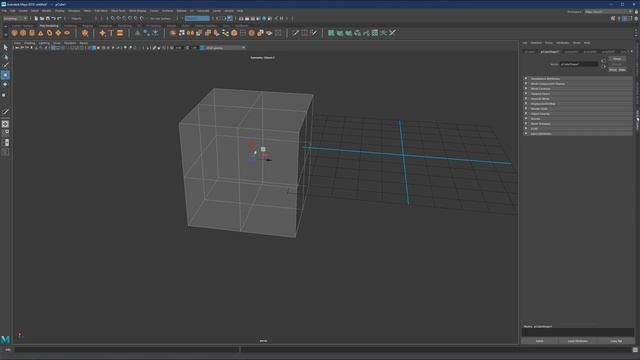Image resolution: width=640 pixels, height=360 pixels.
Task: Toggle Snap to curves
Action: pos(118,18)
